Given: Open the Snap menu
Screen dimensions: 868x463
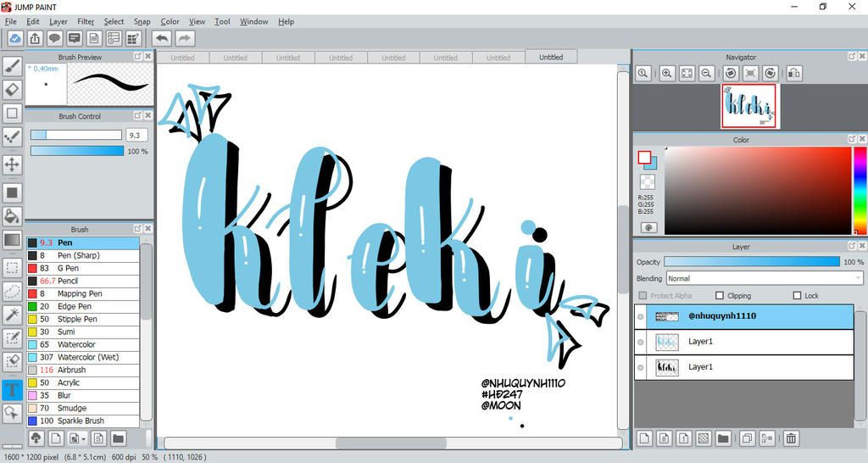Looking at the screenshot, I should point(142,21).
